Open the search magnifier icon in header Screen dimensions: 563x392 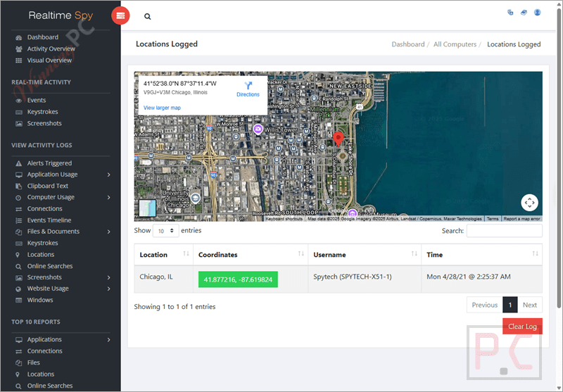tap(148, 16)
